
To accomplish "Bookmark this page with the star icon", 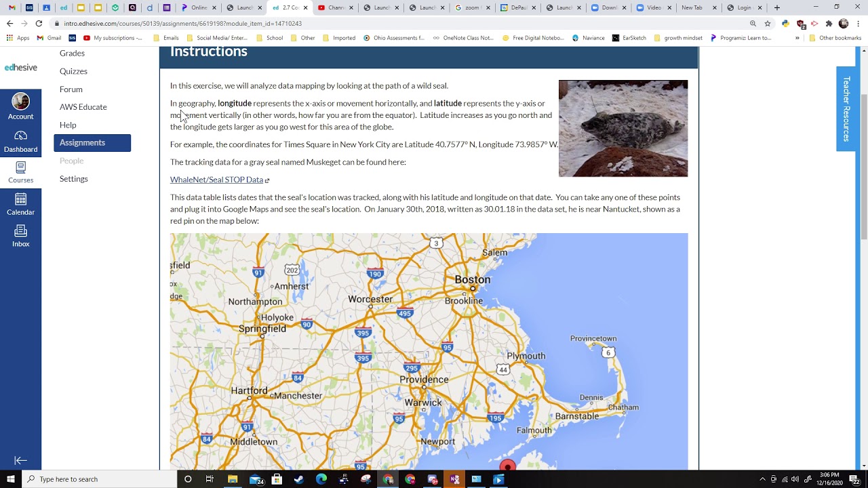I will 768,23.
